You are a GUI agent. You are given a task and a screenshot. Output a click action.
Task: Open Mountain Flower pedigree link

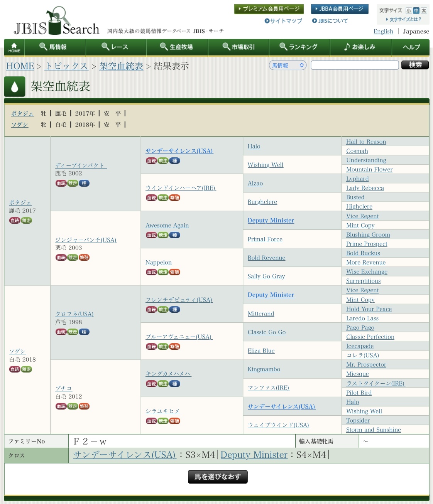pos(369,169)
